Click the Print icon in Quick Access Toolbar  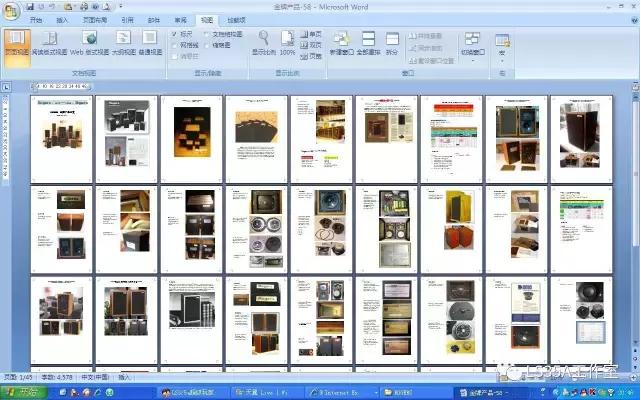point(84,7)
